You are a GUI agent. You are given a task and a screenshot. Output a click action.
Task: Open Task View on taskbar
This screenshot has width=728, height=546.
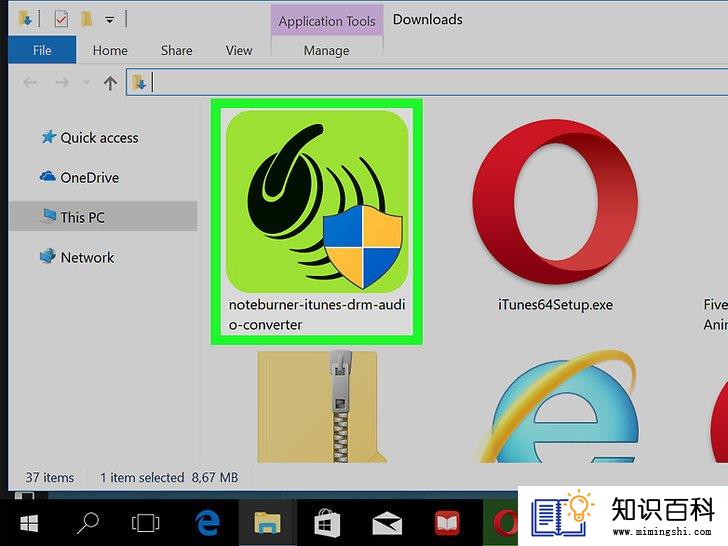coord(145,523)
